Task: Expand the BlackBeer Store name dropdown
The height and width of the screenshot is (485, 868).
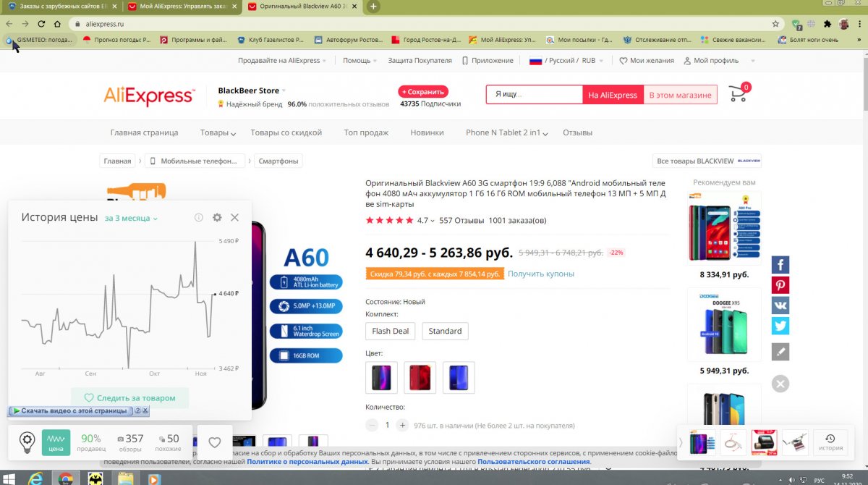Action: [x=252, y=90]
